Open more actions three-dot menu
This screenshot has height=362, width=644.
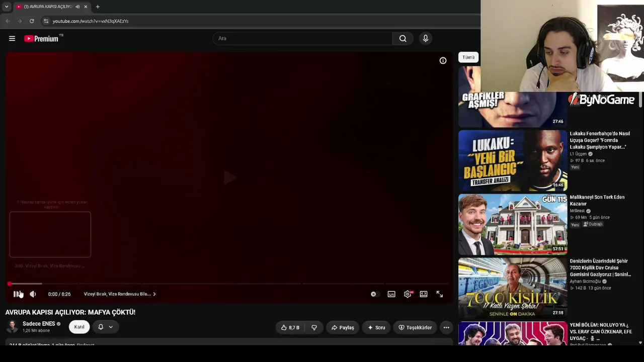tap(446, 328)
